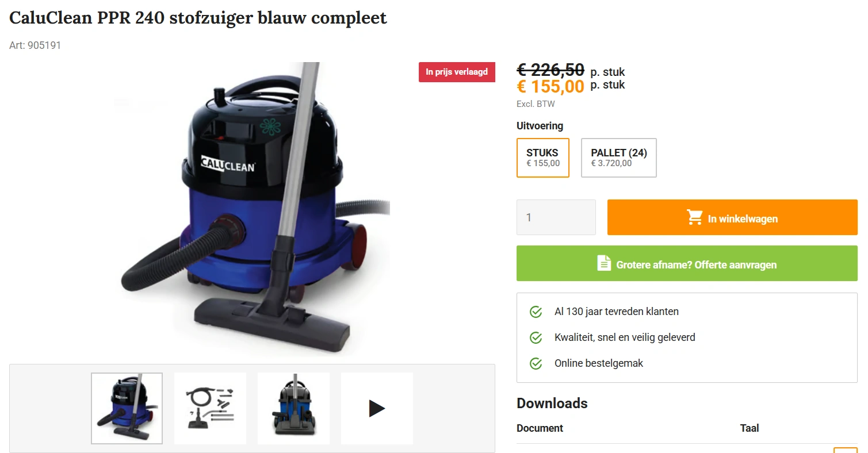Click the Document column header in Downloads
868x453 pixels.
(540, 428)
